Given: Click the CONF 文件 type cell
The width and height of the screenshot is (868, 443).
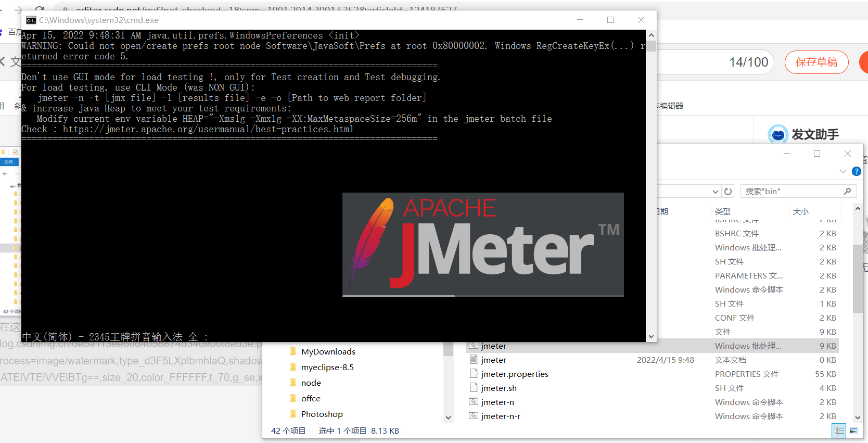Looking at the screenshot, I should tap(734, 318).
